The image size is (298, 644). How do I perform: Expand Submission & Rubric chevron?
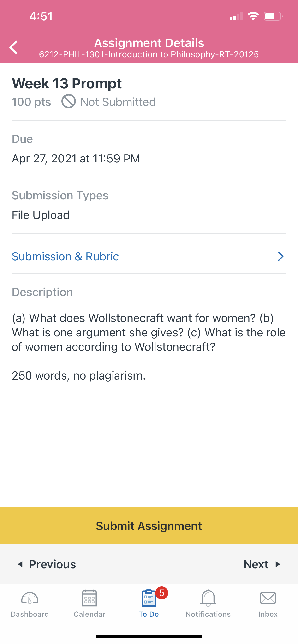280,256
